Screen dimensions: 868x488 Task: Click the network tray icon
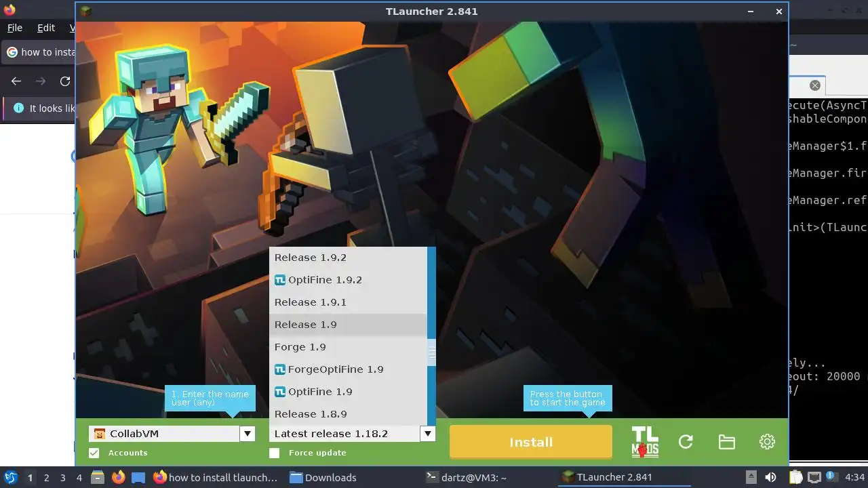[x=814, y=477]
